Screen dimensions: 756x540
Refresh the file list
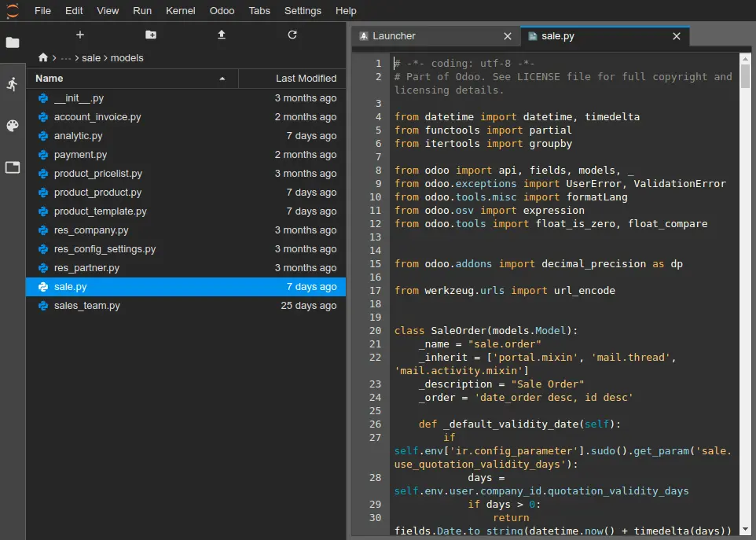coord(292,35)
